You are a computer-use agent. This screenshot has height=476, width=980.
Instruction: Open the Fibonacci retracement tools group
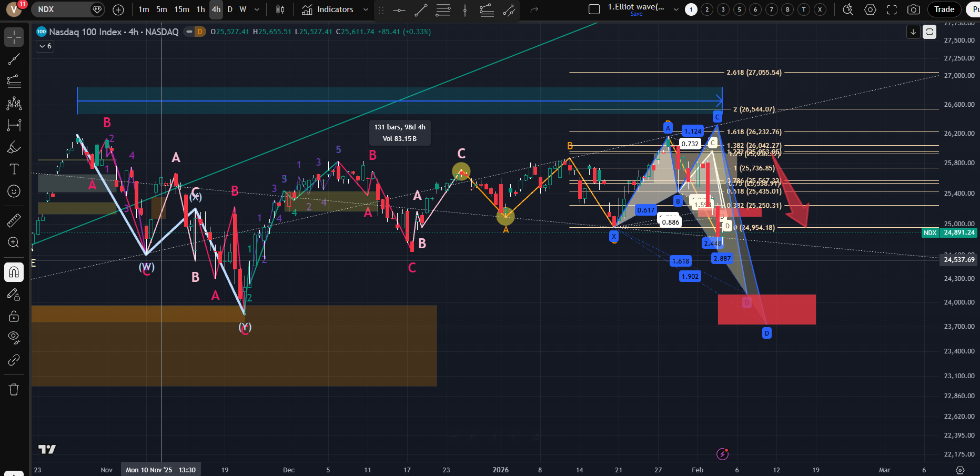(x=14, y=81)
